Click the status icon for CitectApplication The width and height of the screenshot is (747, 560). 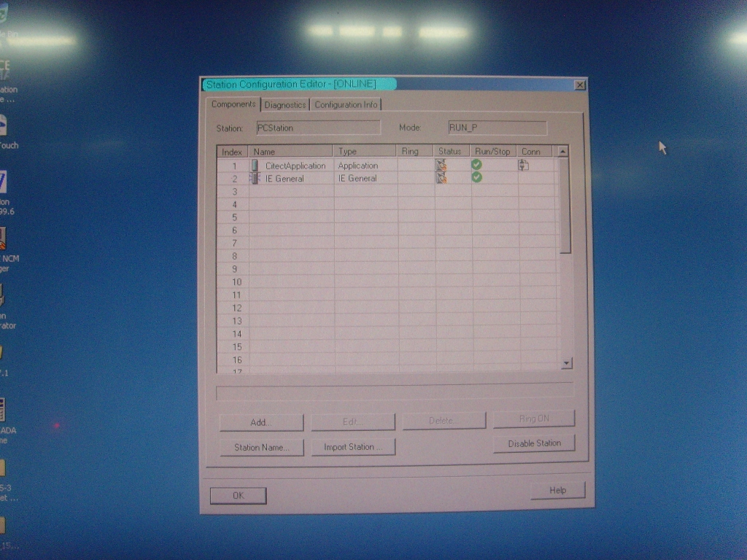pos(441,166)
